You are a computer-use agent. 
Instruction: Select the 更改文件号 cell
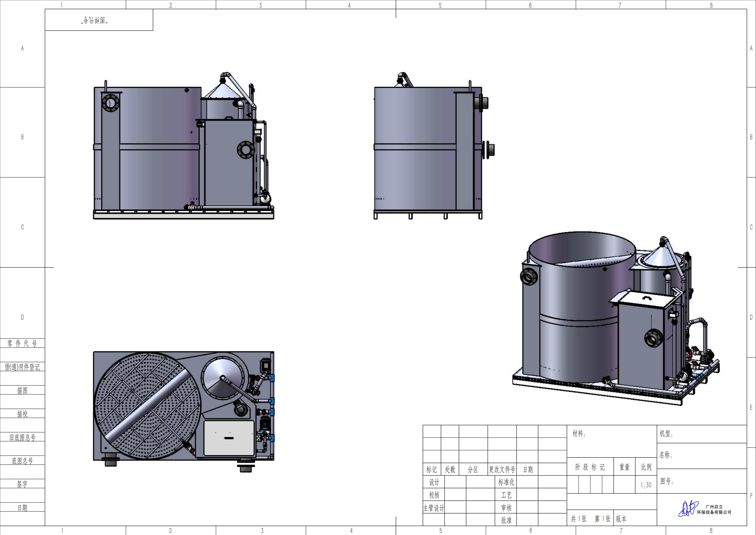502,469
